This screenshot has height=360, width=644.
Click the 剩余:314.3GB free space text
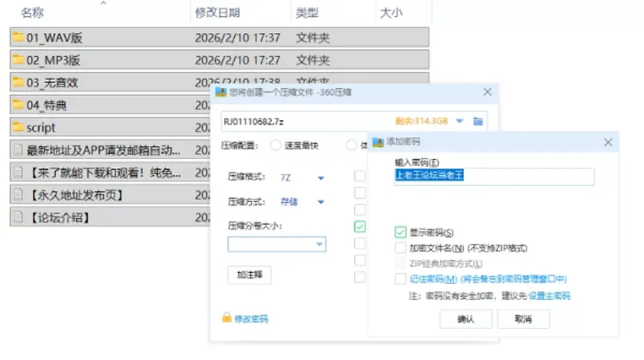coord(421,121)
